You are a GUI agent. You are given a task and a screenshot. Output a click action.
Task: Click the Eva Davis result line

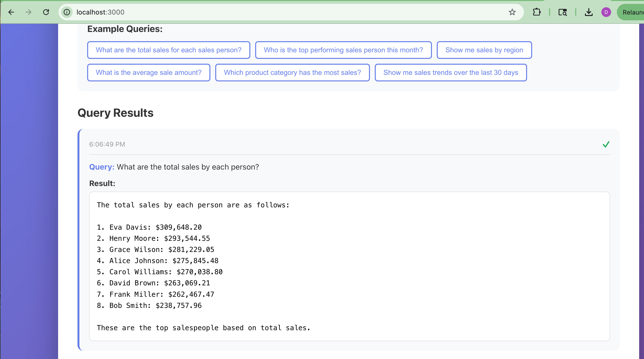(x=149, y=227)
